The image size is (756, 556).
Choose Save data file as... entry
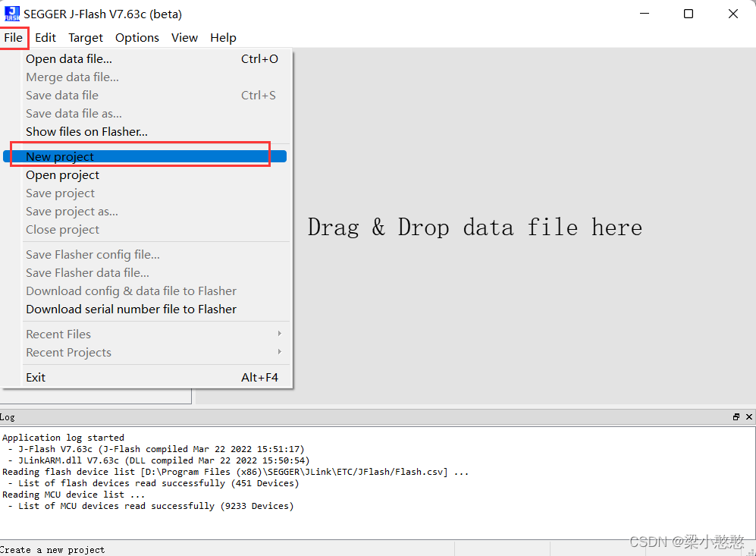tap(145, 114)
